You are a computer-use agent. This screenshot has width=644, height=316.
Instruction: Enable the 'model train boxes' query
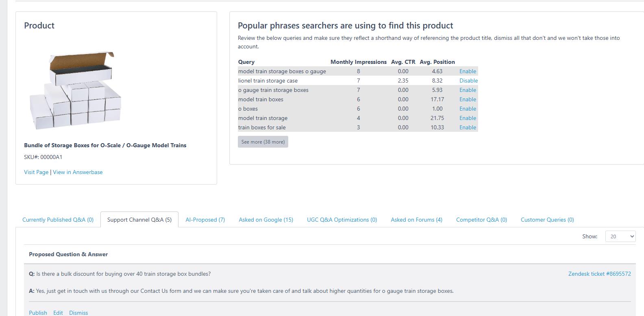(x=468, y=99)
